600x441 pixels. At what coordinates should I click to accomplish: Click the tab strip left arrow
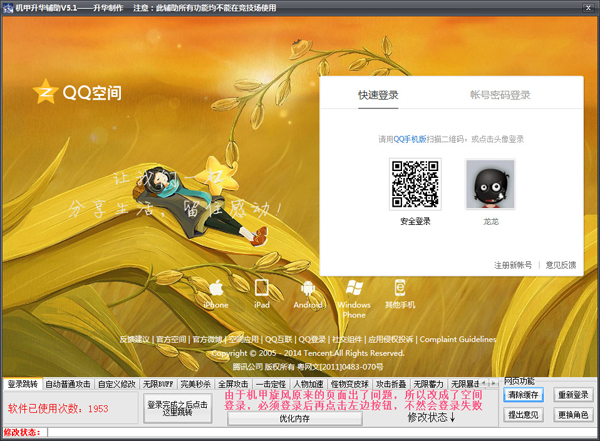[x=484, y=383]
